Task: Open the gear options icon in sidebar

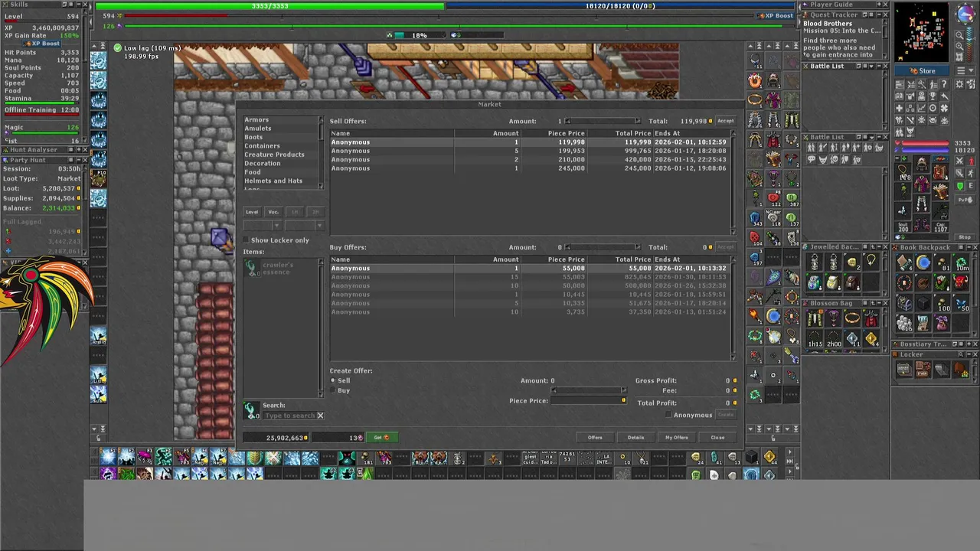Action: click(959, 83)
